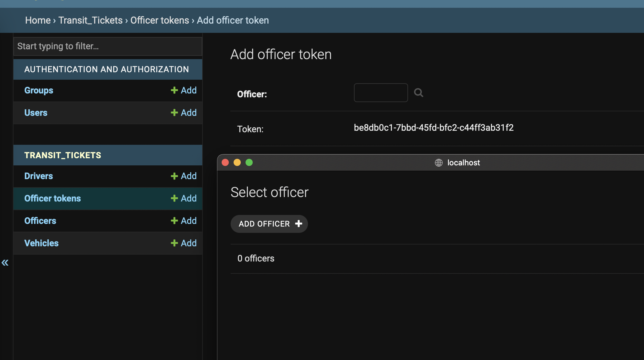Click Add next to Vehicles in sidebar
This screenshot has height=360, width=644.
click(x=184, y=243)
